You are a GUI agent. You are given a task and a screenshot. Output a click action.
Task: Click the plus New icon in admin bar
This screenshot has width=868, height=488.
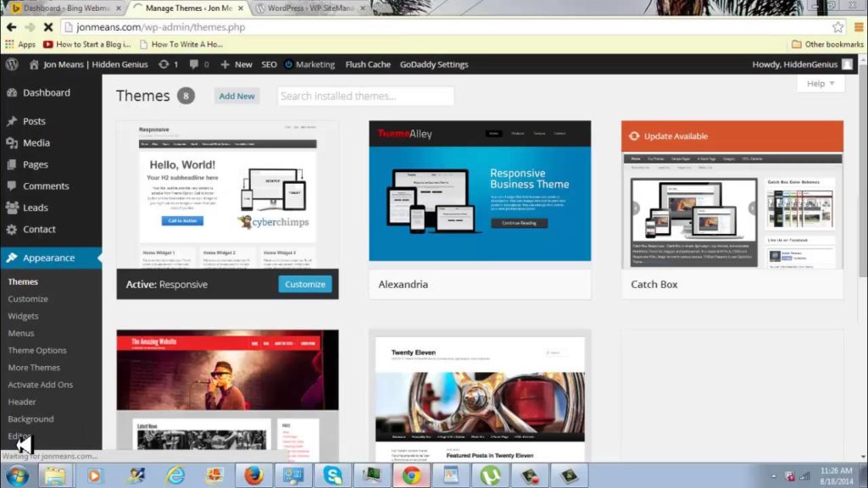pyautogui.click(x=225, y=64)
